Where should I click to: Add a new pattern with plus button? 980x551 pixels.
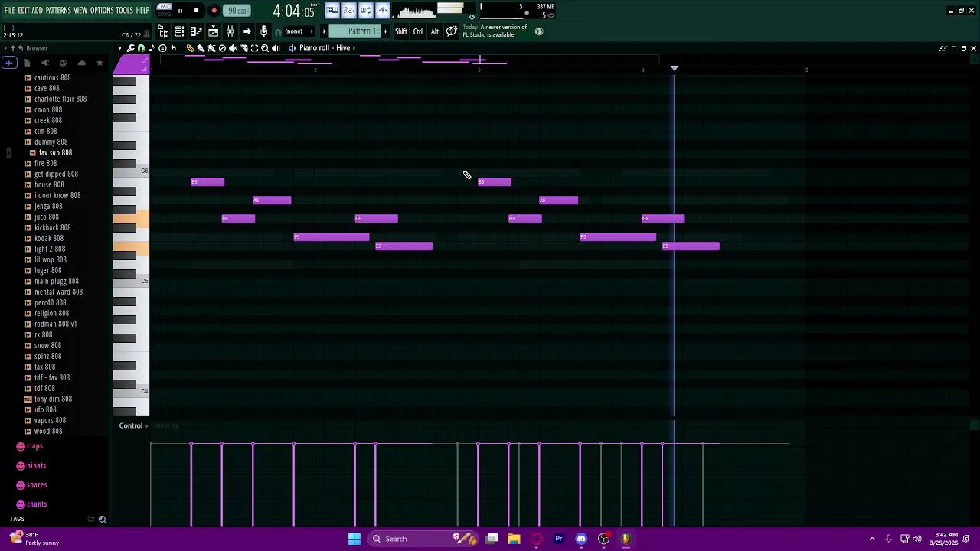click(385, 31)
